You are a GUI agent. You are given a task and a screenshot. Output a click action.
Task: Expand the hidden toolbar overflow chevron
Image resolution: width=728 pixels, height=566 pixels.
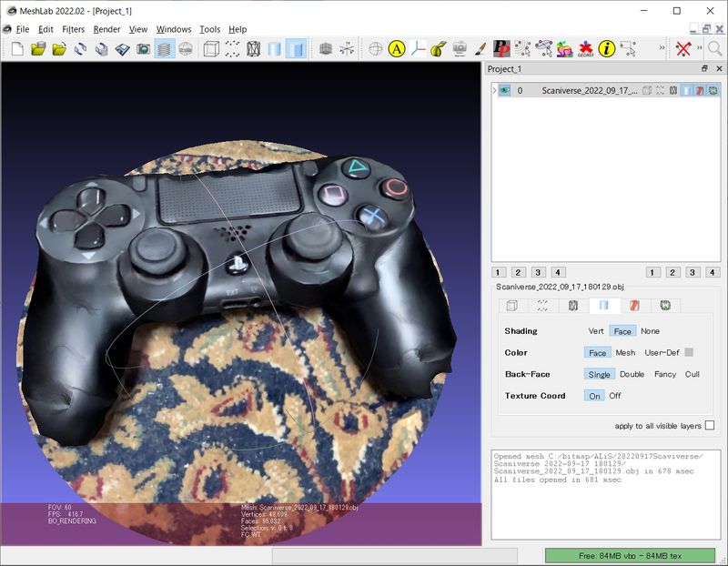click(x=662, y=48)
